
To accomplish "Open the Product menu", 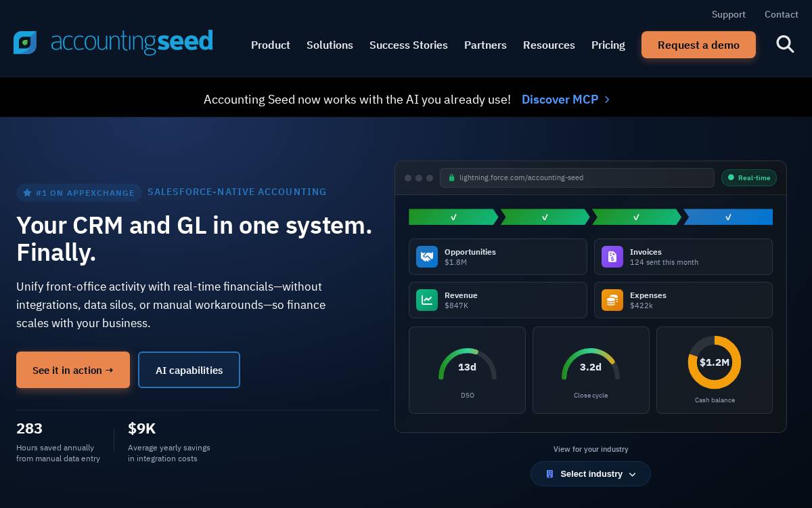I will [271, 45].
